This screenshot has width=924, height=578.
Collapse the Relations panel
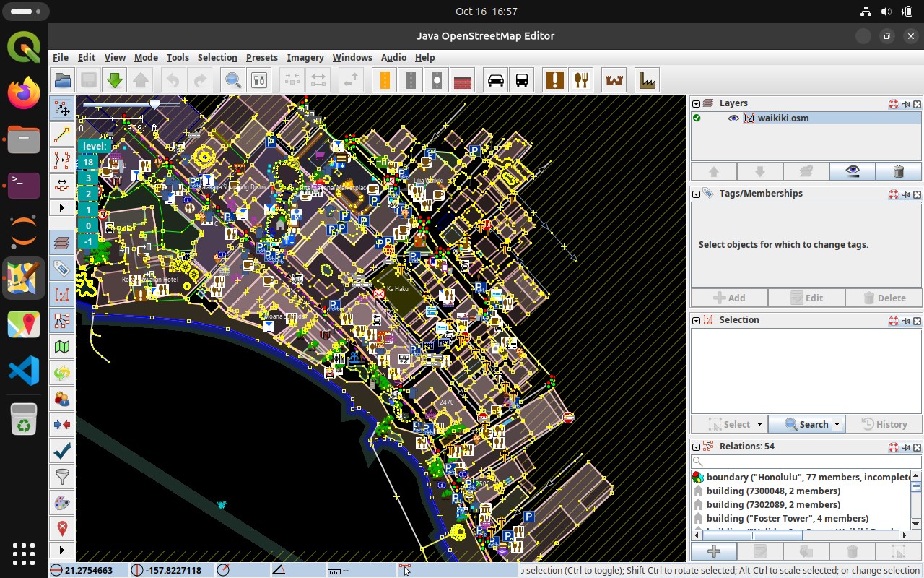point(697,447)
